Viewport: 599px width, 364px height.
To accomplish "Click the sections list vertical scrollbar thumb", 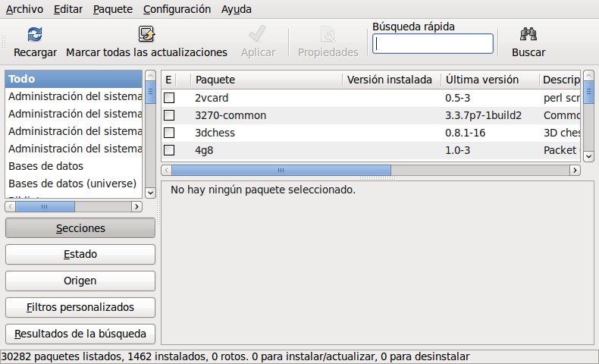I will coord(151,92).
